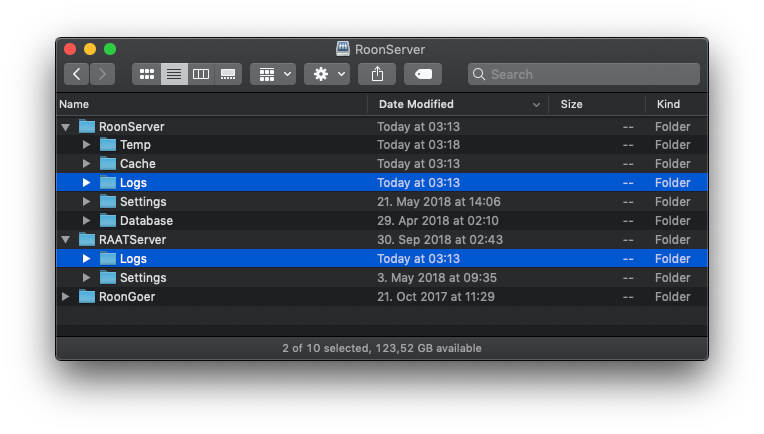This screenshot has height=434, width=764.
Task: Expand Settings folder dated 21. May 2018
Action: tap(86, 202)
